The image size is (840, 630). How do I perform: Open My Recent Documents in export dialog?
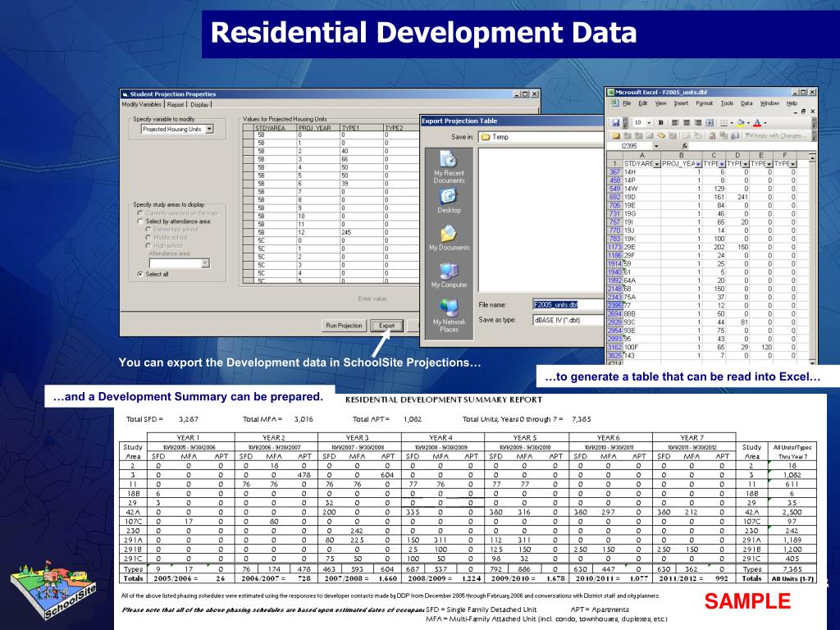[449, 167]
